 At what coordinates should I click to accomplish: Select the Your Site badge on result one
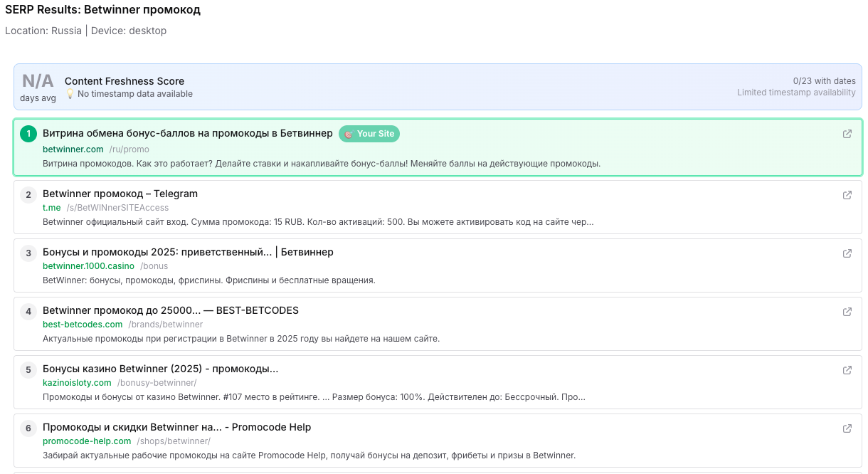369,134
